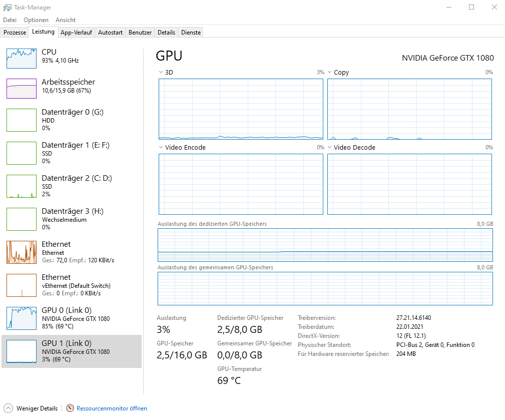Click the Copy engine usage graph
Viewport: 505px width, 420px height.
click(x=410, y=109)
